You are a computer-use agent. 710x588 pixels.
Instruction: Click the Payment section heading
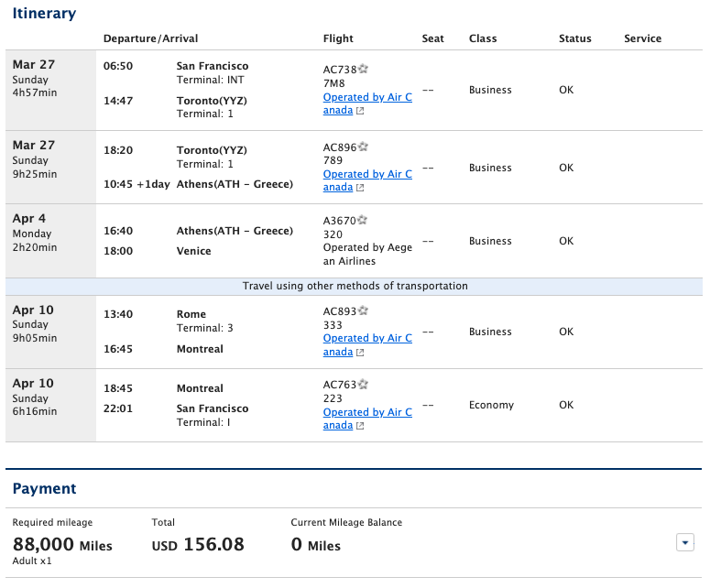(44, 489)
